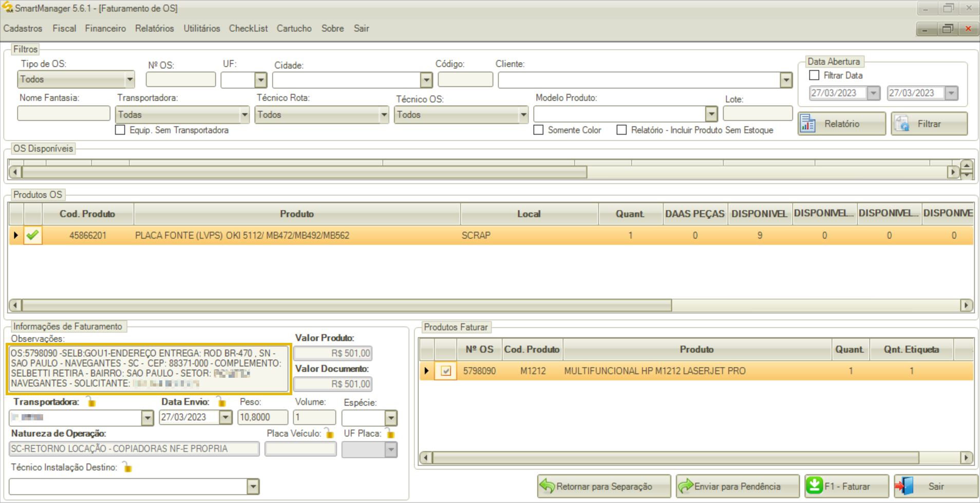Click the Filtrar button
Image resolution: width=980 pixels, height=503 pixels.
[x=929, y=124]
